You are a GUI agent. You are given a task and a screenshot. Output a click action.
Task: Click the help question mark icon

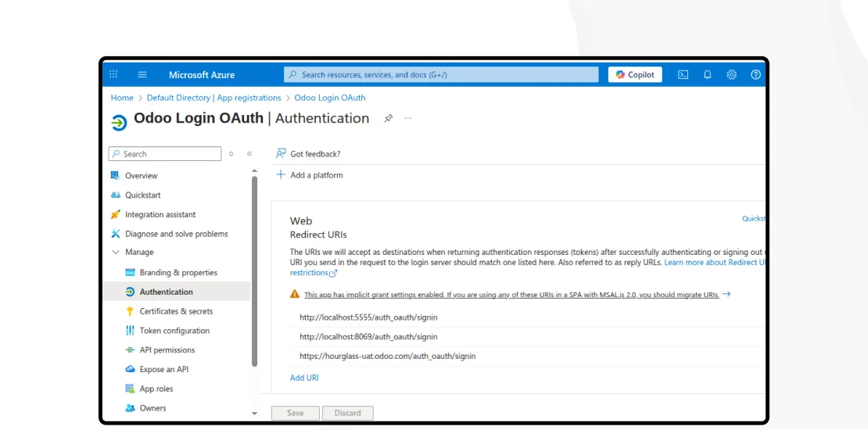coord(755,75)
